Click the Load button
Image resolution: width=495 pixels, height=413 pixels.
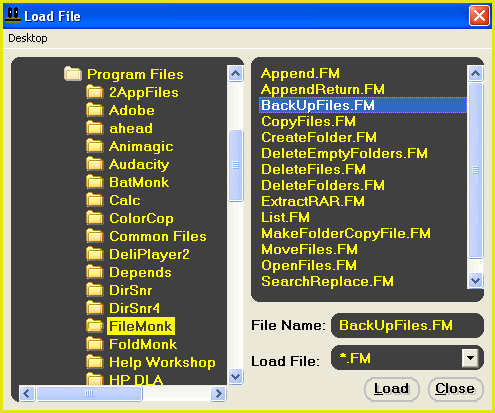tap(391, 389)
